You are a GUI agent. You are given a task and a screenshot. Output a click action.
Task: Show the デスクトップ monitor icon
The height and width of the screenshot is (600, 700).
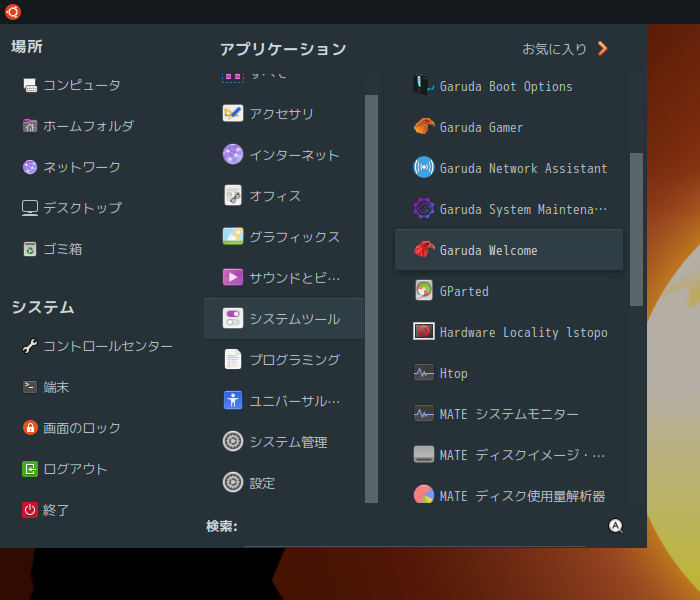[x=30, y=208]
